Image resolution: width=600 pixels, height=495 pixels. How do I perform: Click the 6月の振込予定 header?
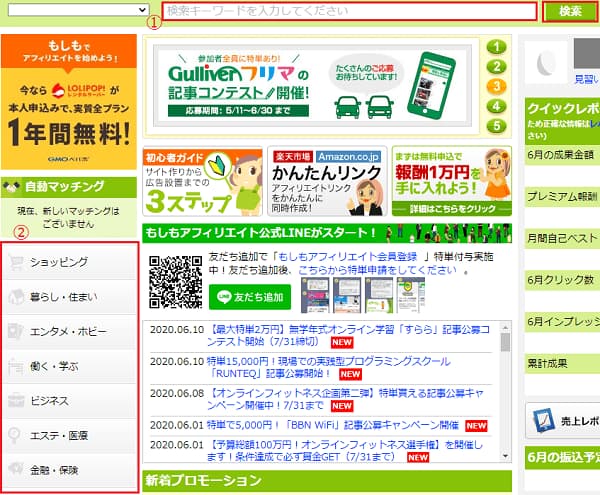[x=562, y=457]
